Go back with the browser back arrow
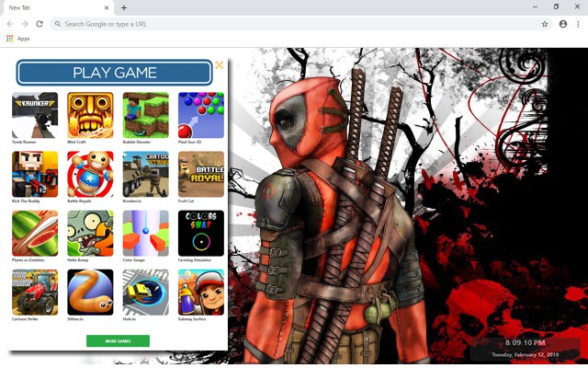588x368 pixels. point(10,24)
